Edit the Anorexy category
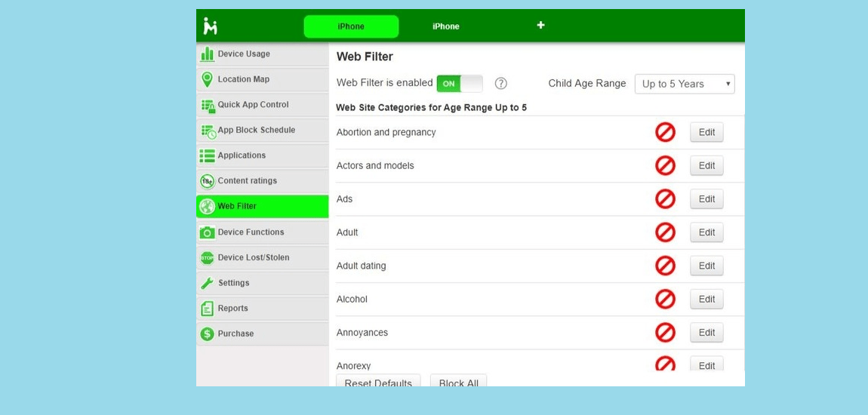868x415 pixels. point(706,364)
